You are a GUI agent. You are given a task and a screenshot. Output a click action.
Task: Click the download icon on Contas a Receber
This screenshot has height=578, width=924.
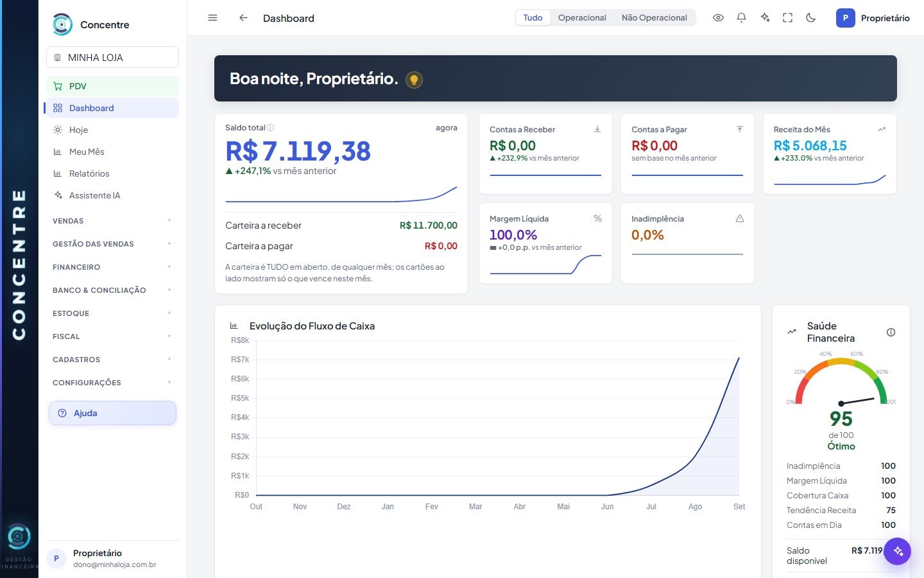[x=597, y=129]
